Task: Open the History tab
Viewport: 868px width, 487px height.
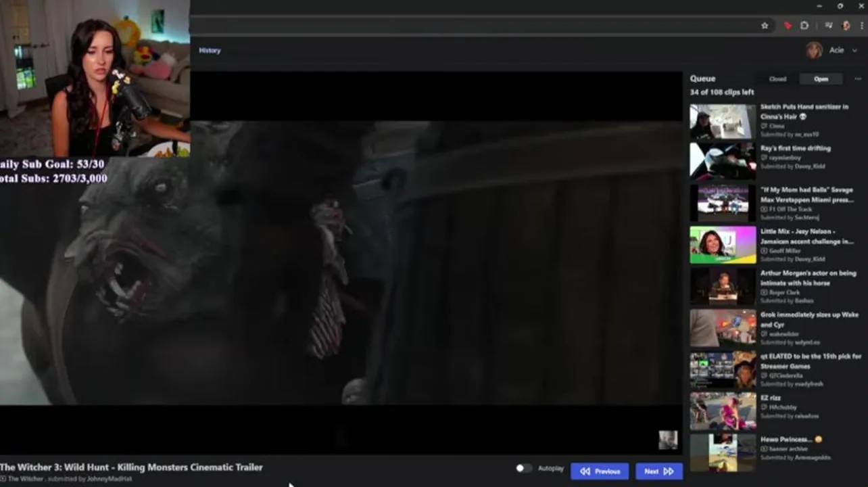Action: point(210,50)
